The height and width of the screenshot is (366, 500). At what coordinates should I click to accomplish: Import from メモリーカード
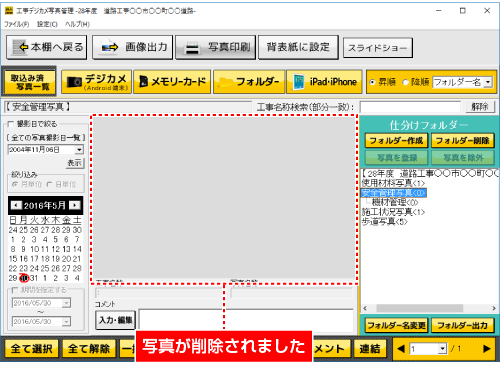click(x=172, y=82)
